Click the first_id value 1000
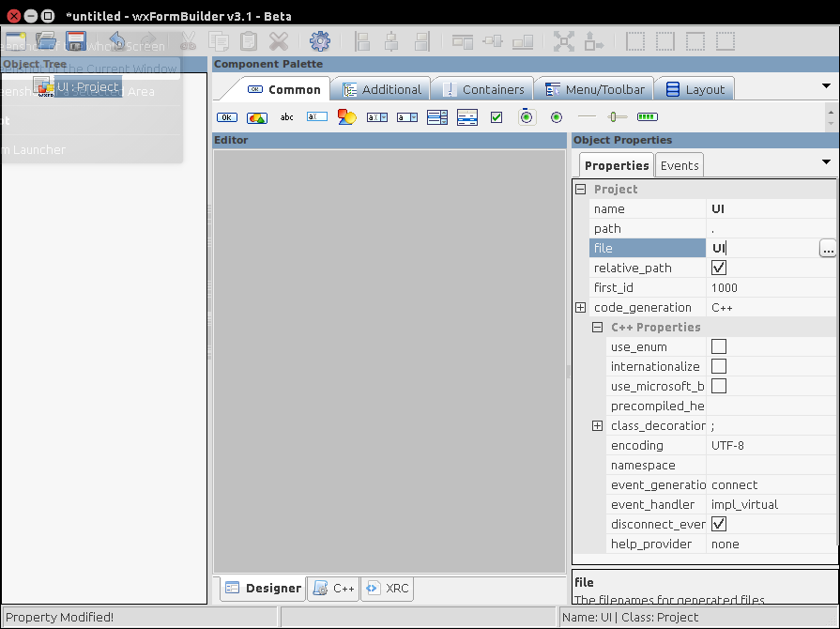Screen dimensions: 840x629 pos(725,287)
